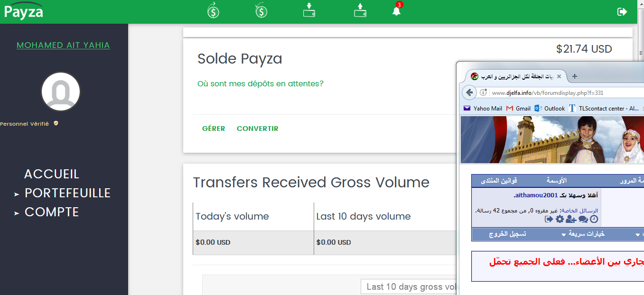Open the notifications bell with 3 alerts
Image resolution: width=644 pixels, height=295 pixels.
click(397, 10)
